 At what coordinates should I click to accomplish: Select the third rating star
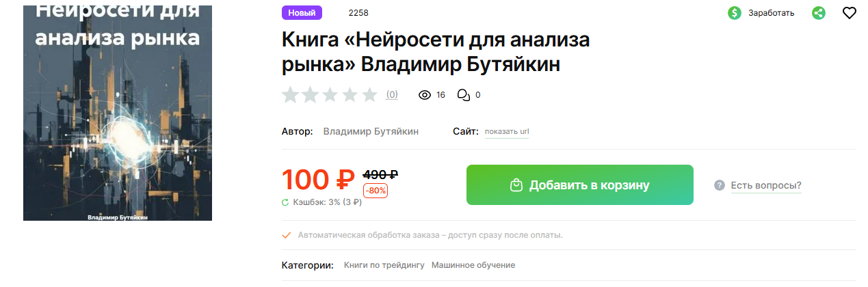point(330,95)
